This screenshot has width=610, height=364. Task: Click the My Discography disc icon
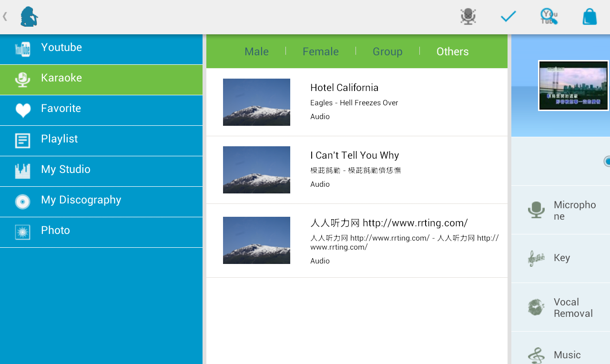(22, 202)
